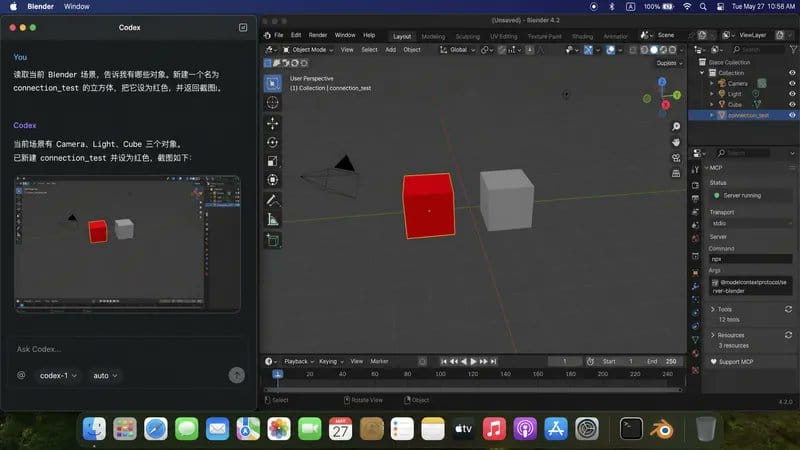Viewport: 800px width, 450px height.
Task: Toggle X-ray display in viewport header
Action: tap(633, 49)
